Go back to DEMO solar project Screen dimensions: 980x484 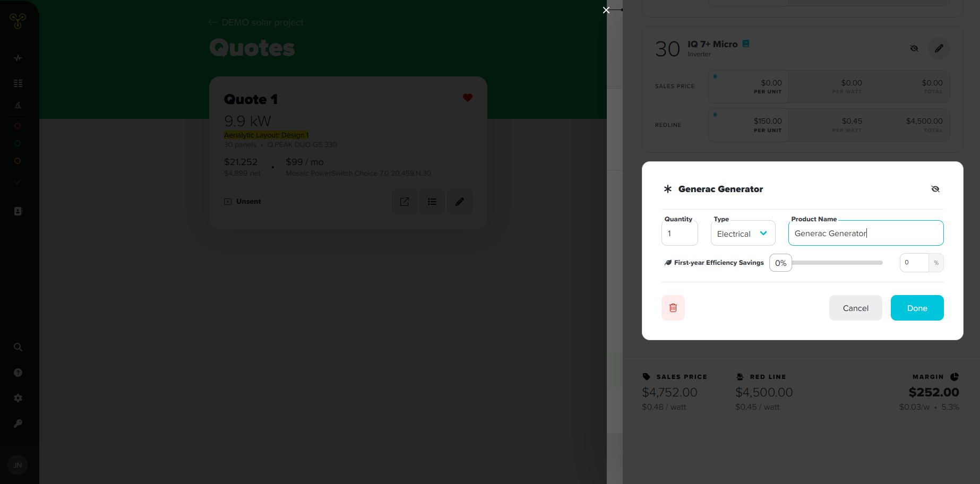(256, 22)
